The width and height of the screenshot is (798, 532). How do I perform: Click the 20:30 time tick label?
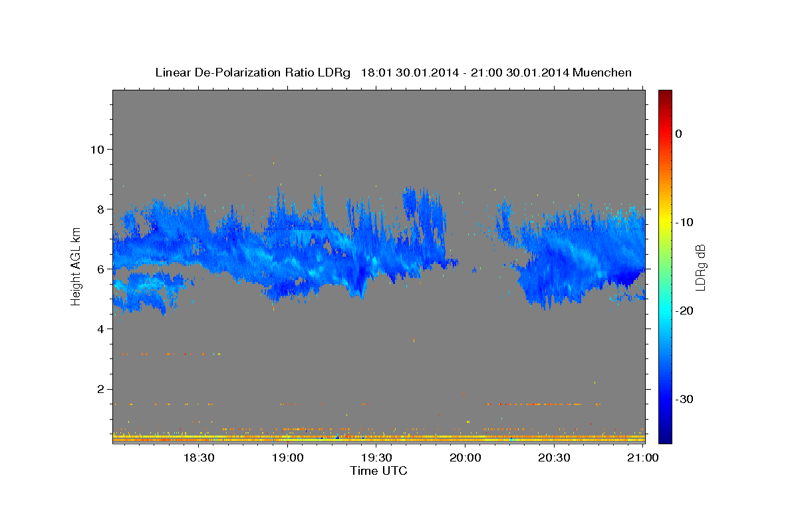pos(554,458)
